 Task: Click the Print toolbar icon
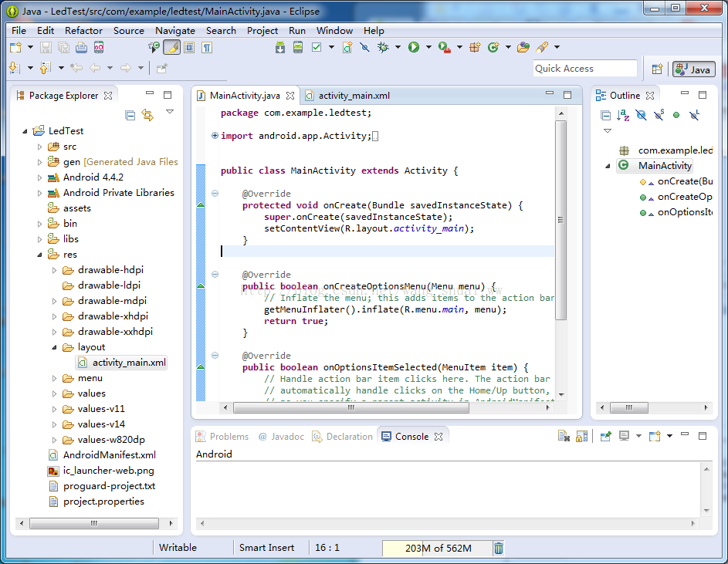(x=81, y=47)
